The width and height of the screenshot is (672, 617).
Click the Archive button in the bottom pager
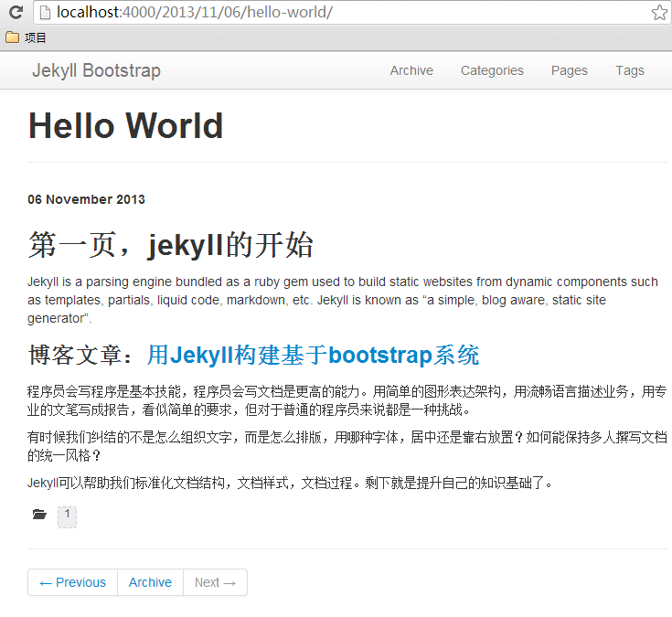[x=150, y=582]
